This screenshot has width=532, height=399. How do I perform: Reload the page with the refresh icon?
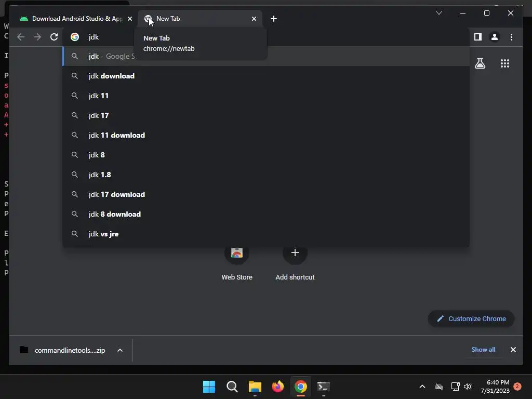pos(54,37)
